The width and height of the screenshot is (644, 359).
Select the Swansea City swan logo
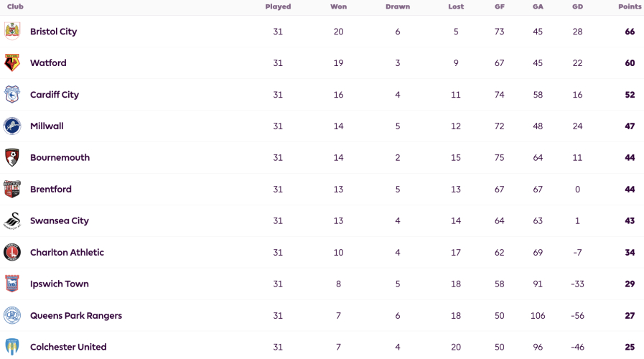point(12,220)
